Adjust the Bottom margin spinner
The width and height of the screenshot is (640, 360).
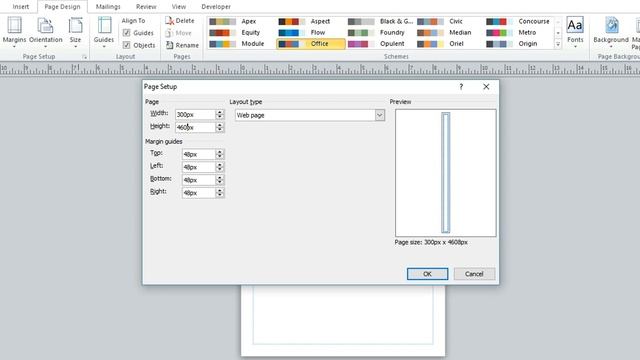click(220, 180)
